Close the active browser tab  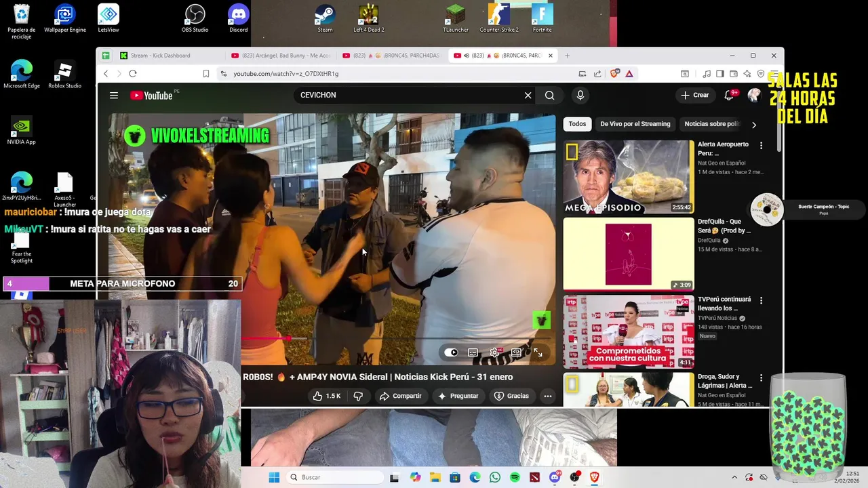pyautogui.click(x=551, y=56)
